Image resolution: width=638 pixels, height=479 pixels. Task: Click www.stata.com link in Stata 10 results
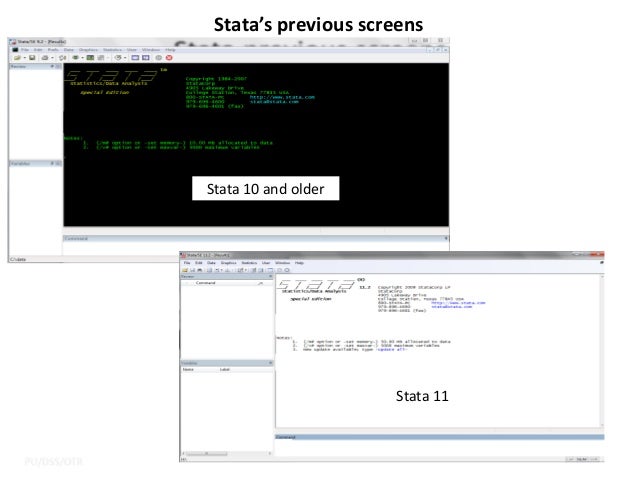[x=282, y=97]
